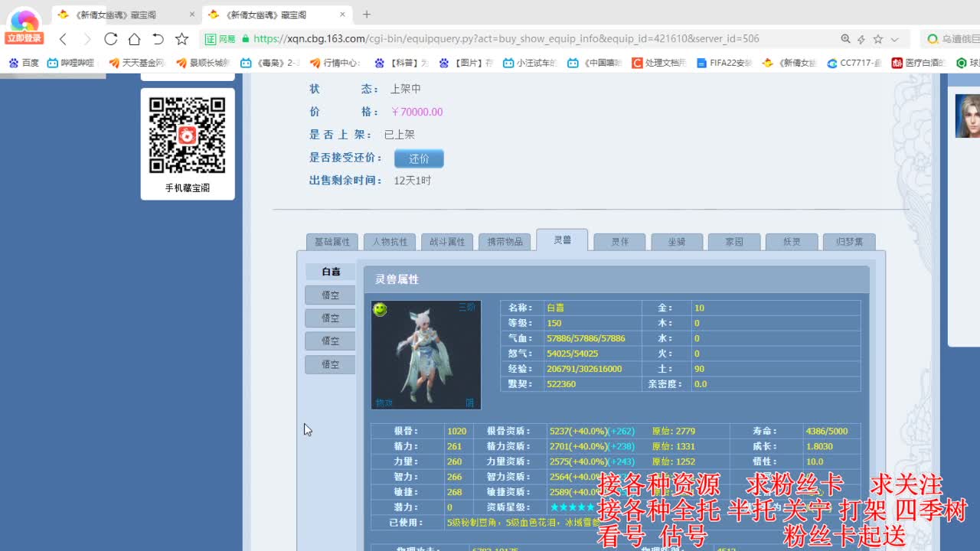980x551 pixels.
Task: View the 携带物品 tab
Action: coord(505,240)
